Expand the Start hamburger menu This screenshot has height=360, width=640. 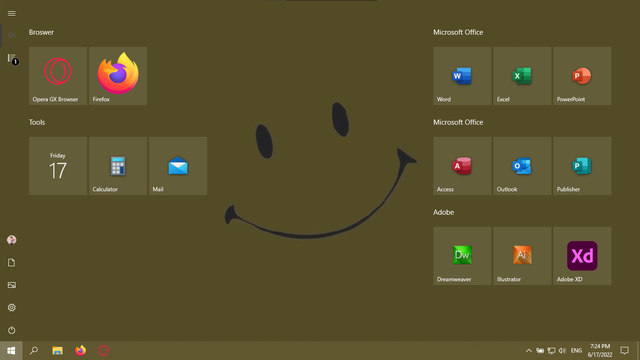point(11,13)
